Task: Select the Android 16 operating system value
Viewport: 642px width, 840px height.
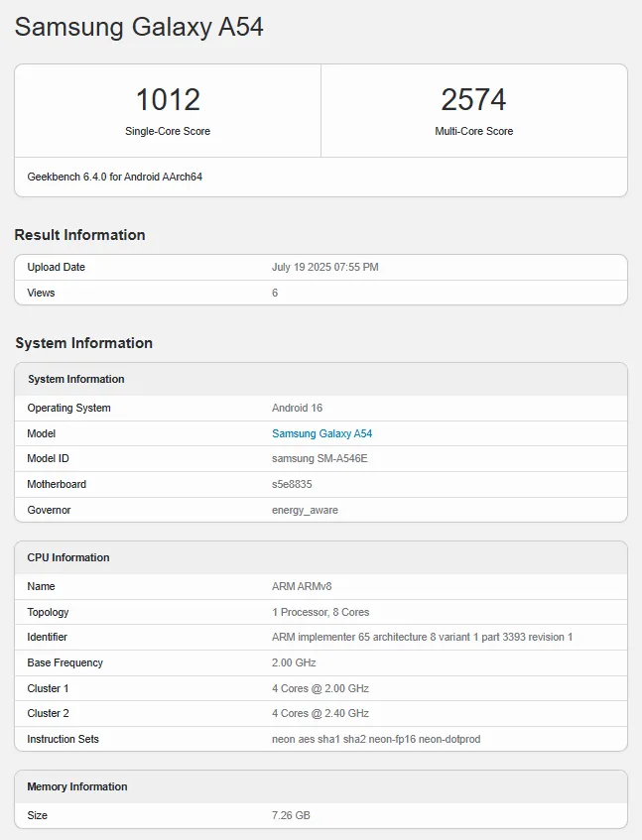Action: point(297,408)
